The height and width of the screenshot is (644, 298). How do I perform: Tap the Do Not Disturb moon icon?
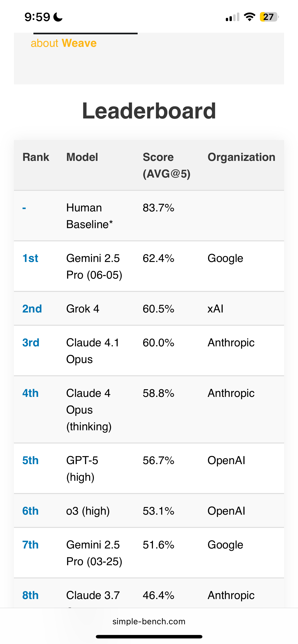click(x=58, y=17)
